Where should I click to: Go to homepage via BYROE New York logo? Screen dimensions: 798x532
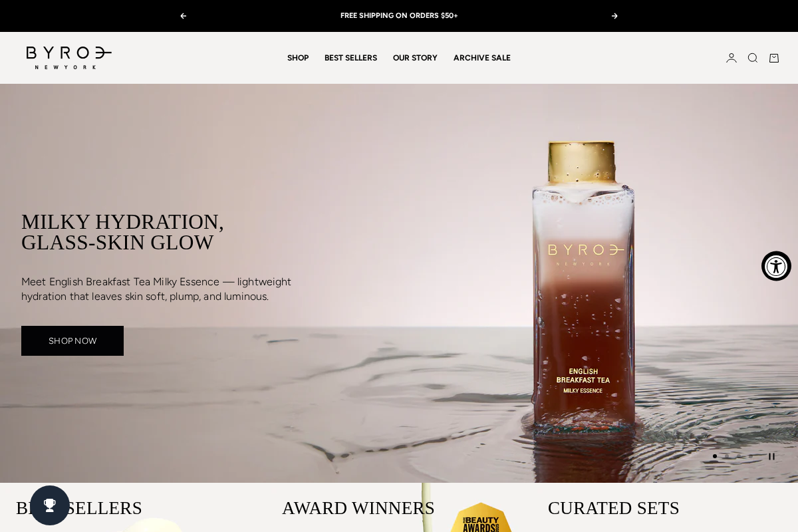[69, 58]
